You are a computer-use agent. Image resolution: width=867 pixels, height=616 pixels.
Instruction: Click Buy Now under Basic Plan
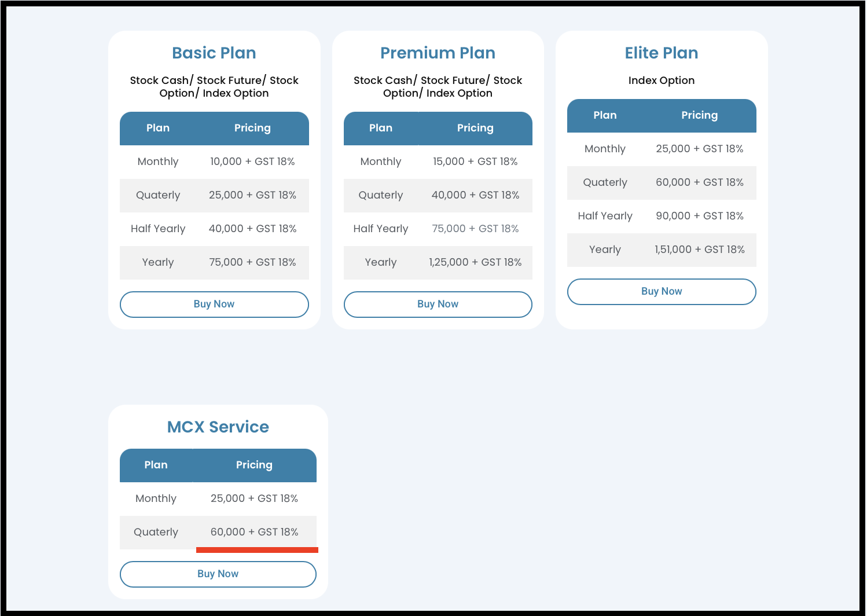click(214, 305)
